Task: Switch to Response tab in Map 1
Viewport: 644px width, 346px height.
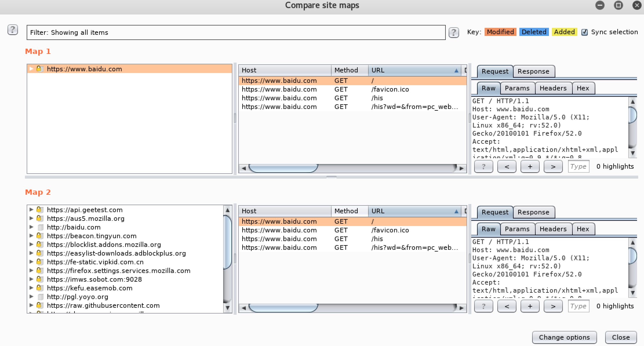Action: 533,72
